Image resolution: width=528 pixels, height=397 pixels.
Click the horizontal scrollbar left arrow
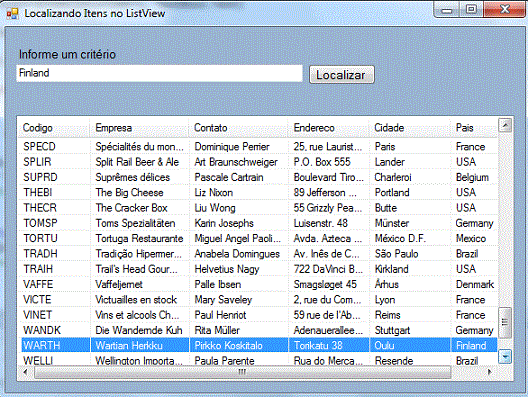click(x=25, y=372)
